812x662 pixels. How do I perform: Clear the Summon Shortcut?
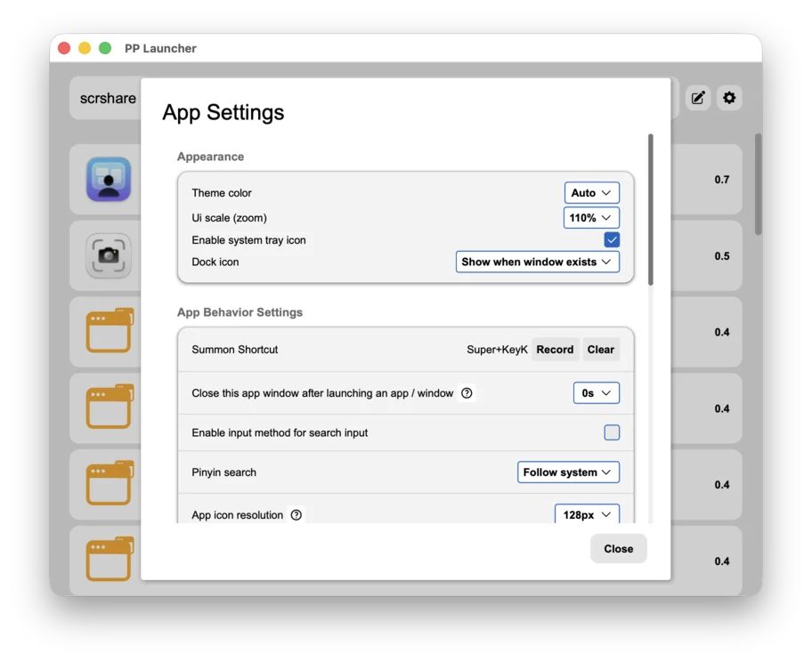pyautogui.click(x=600, y=350)
